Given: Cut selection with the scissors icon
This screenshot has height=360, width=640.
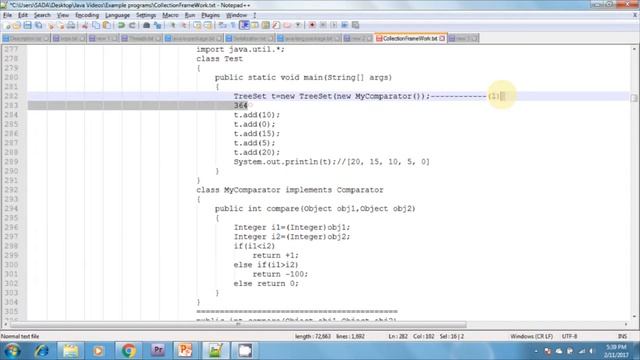Looking at the screenshot, I should click(85, 25).
